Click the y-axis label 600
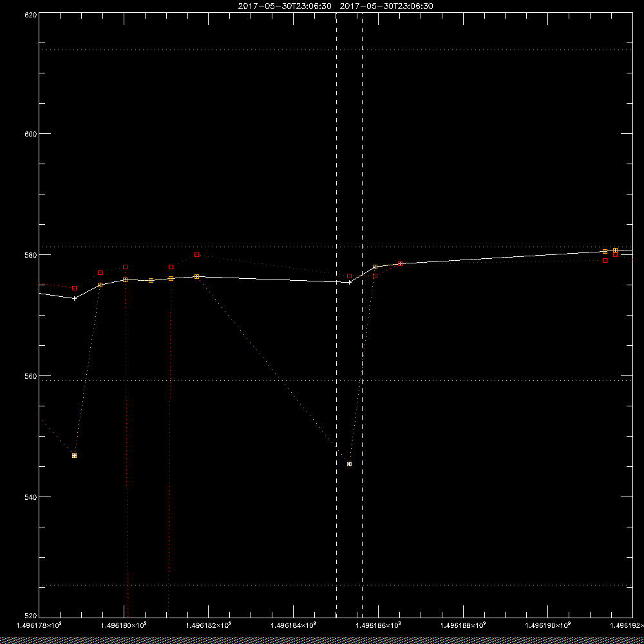 [x=31, y=134]
